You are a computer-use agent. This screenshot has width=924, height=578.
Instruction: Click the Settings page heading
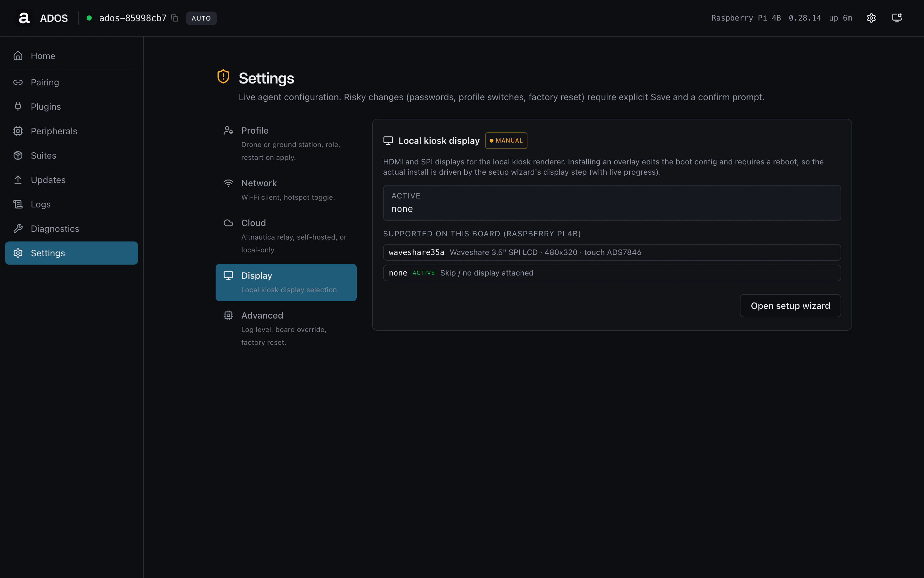[x=266, y=78]
